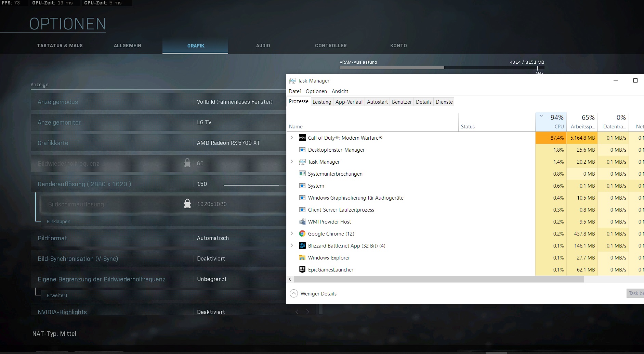644x354 pixels.
Task: Expand the Erweitert settings section
Action: (57, 295)
